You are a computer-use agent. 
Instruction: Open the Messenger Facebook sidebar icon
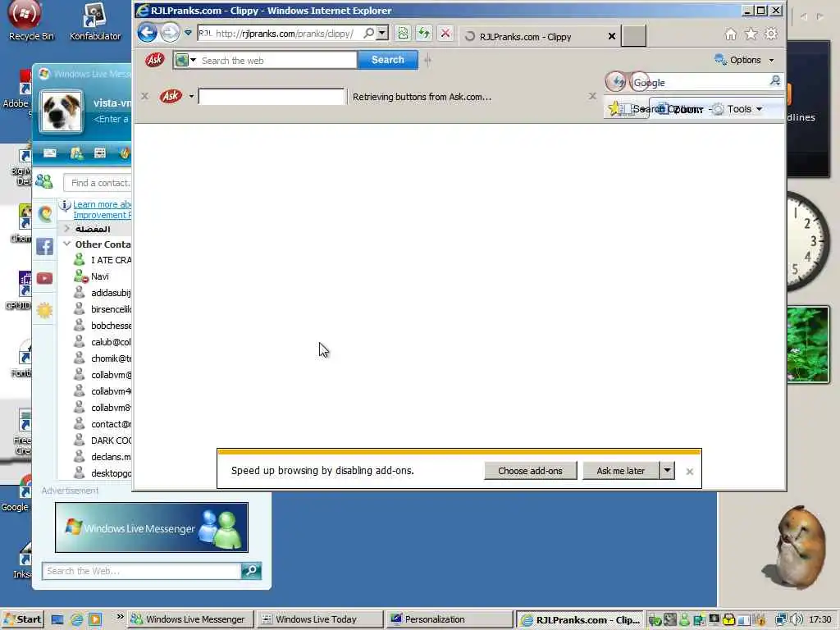click(x=44, y=246)
